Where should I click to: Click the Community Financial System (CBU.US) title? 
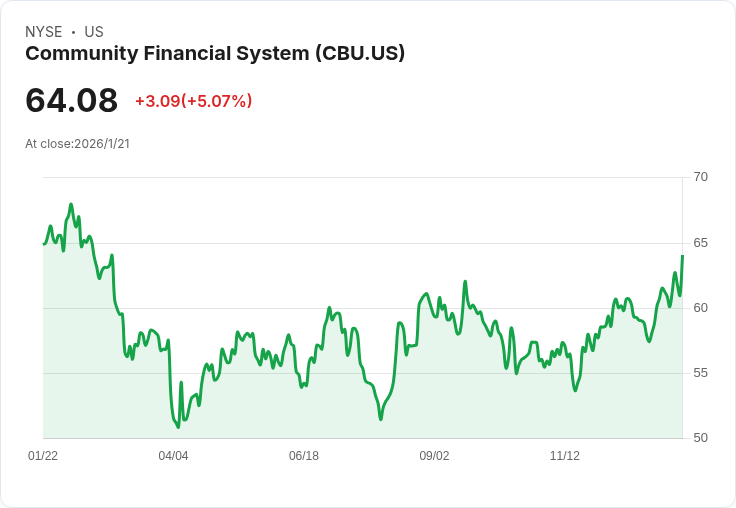pyautogui.click(x=215, y=54)
